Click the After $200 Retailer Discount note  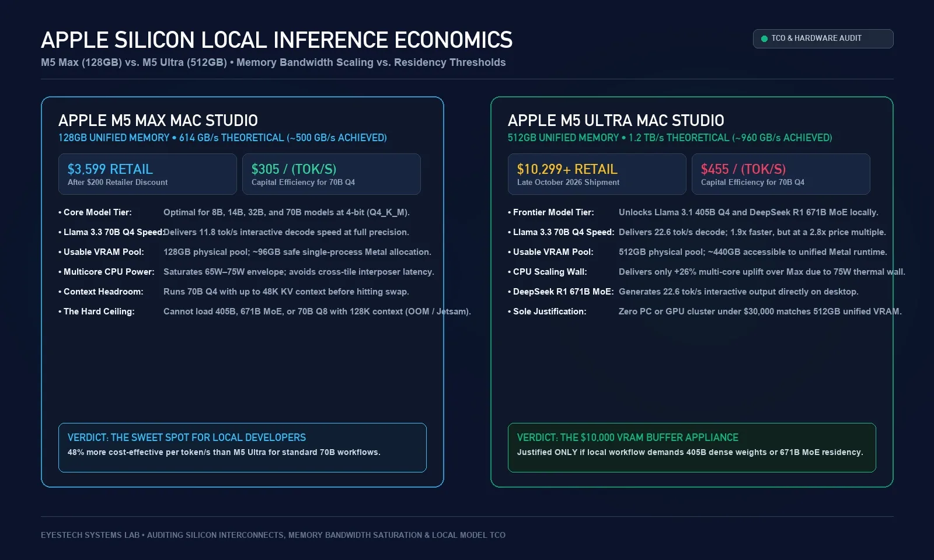pyautogui.click(x=117, y=183)
